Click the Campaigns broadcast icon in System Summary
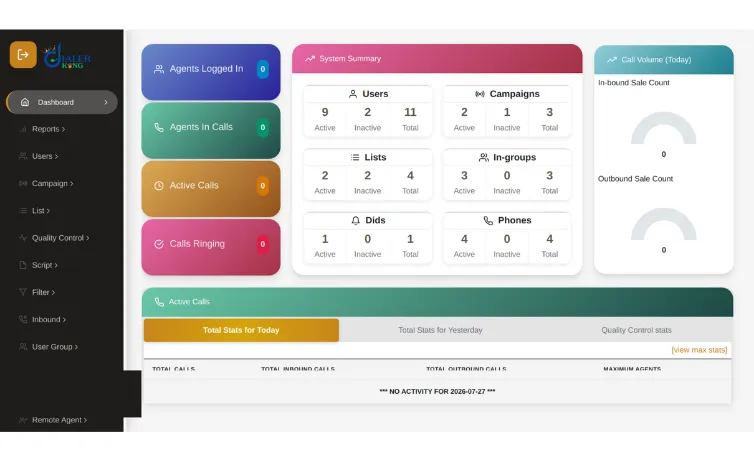This screenshot has height=462, width=754. (x=479, y=94)
